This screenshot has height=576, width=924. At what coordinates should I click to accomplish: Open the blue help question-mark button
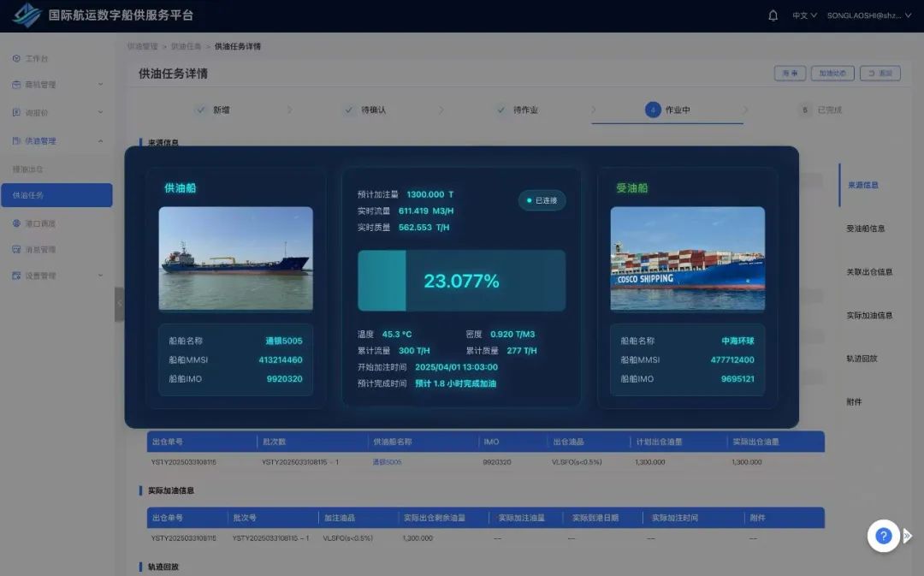point(883,535)
